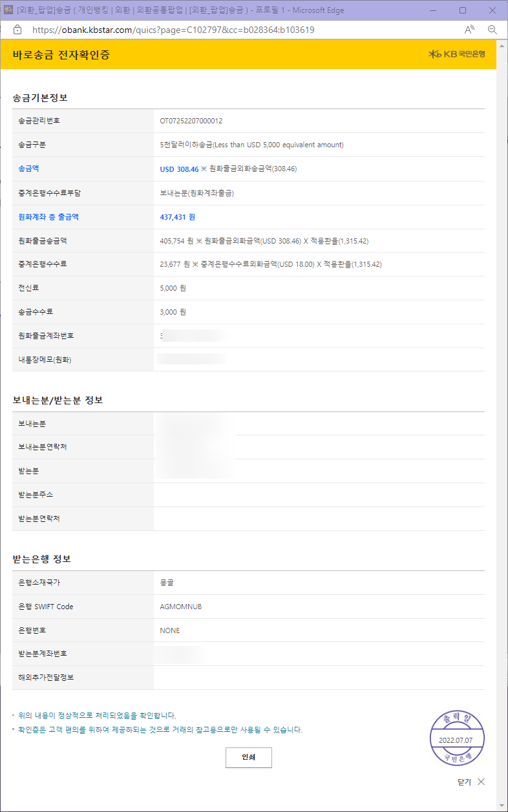Click the 받는분계좌번호 label
This screenshot has width=508, height=812.
(x=43, y=654)
